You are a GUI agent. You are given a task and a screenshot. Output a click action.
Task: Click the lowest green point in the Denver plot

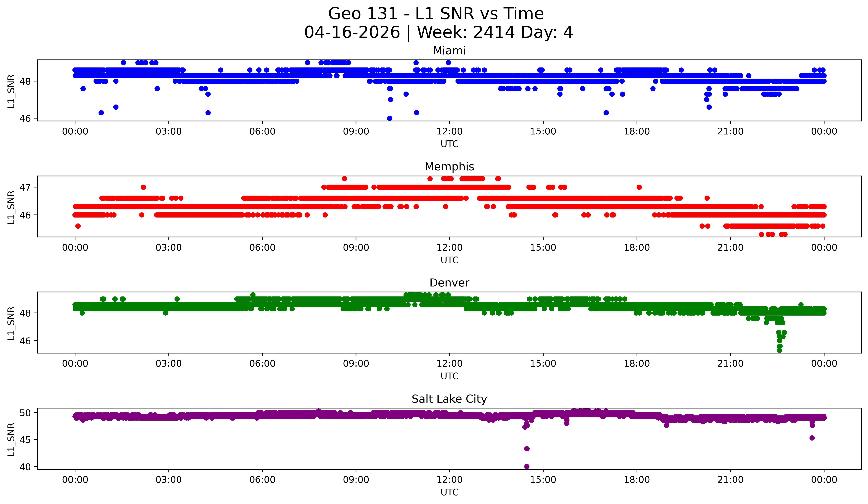pyautogui.click(x=779, y=350)
